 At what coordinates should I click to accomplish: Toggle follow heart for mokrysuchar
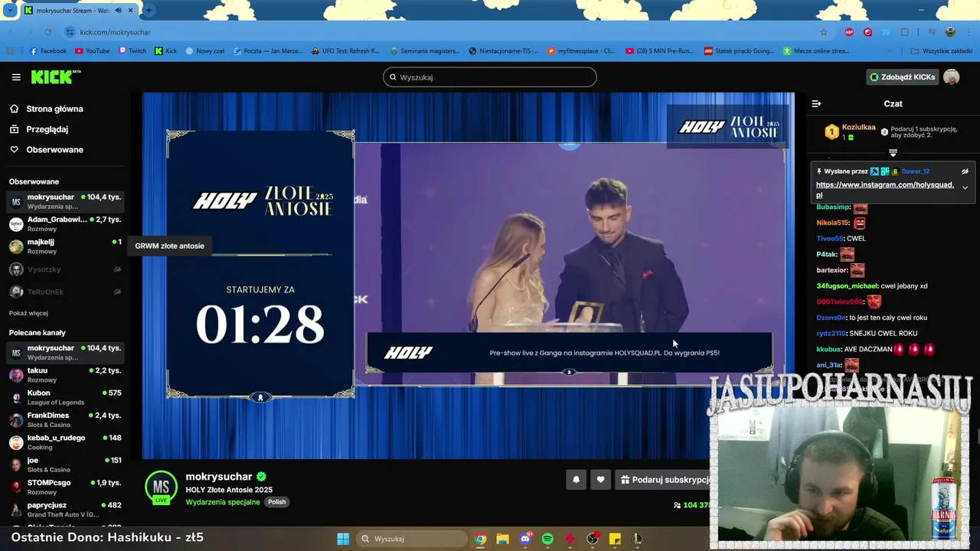point(600,480)
